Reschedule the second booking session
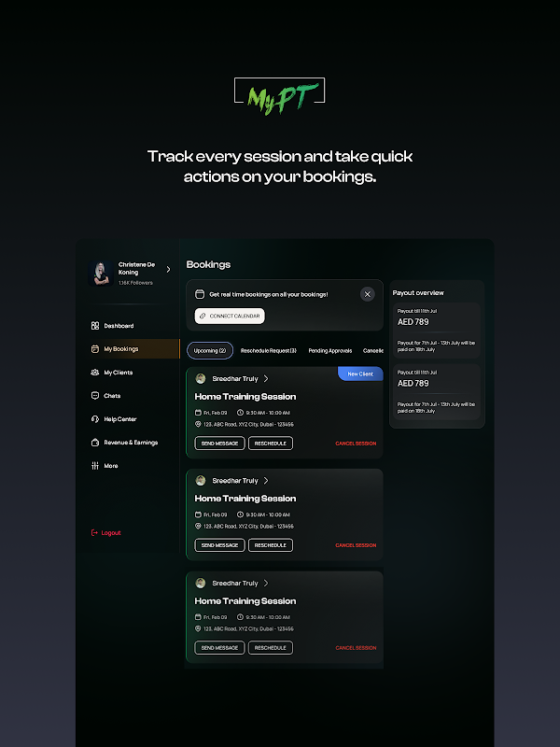Screen dimensions: 560x747 click(x=271, y=545)
